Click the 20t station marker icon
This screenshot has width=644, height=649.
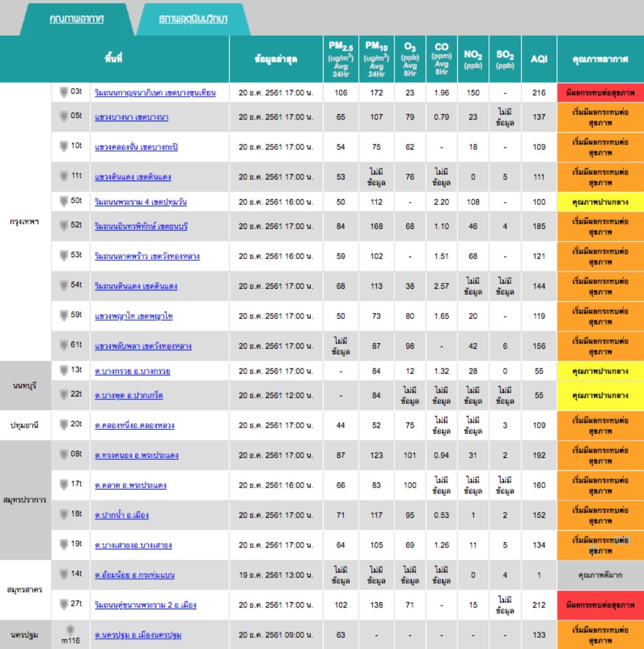[x=63, y=425]
